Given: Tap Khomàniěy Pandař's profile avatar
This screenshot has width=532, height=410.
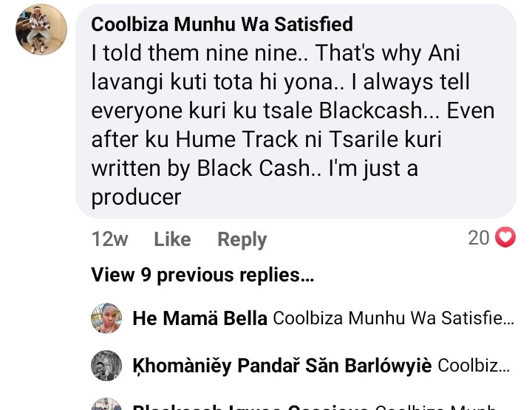Looking at the screenshot, I should click(106, 365).
